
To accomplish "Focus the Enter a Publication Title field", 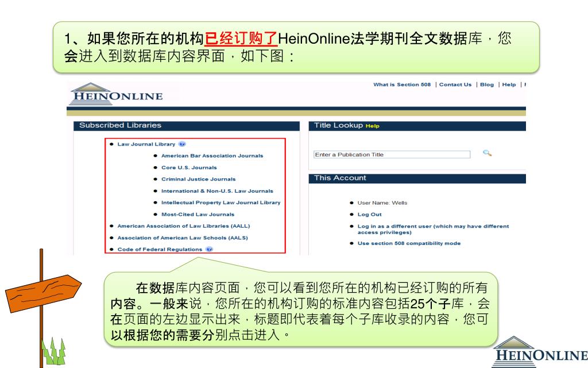I will [x=392, y=154].
